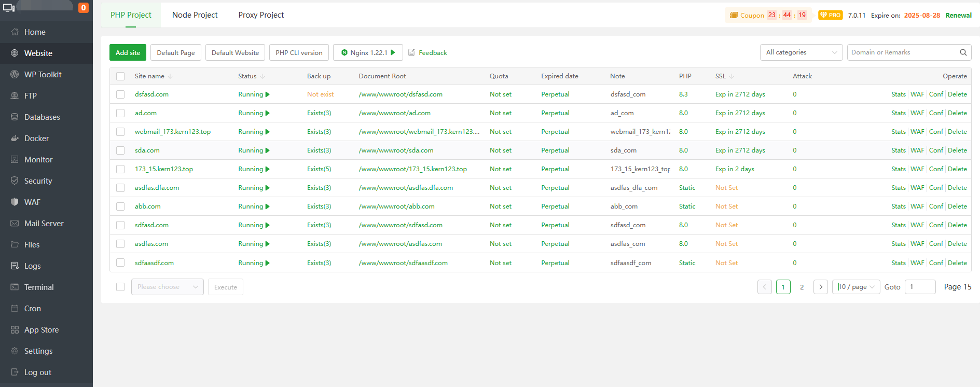Check the 173_15.kern123.top row checkbox
Image resolution: width=980 pixels, height=387 pixels.
tap(120, 169)
